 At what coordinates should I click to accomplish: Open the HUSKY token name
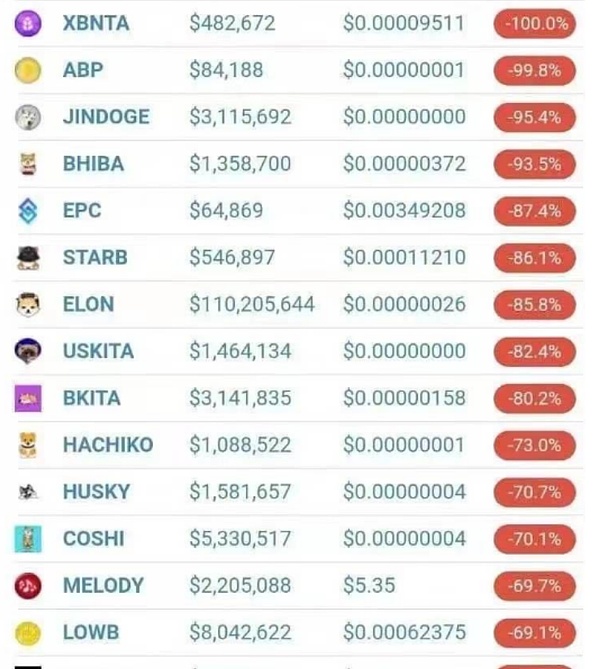pos(96,492)
